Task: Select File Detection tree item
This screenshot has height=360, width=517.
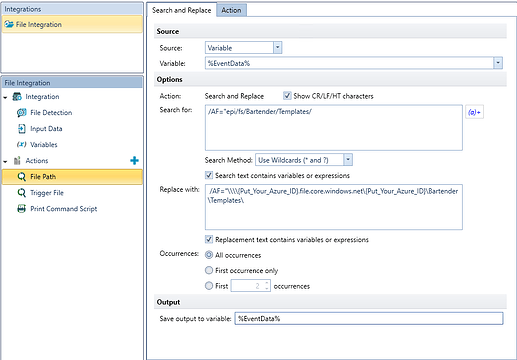Action: click(x=51, y=113)
